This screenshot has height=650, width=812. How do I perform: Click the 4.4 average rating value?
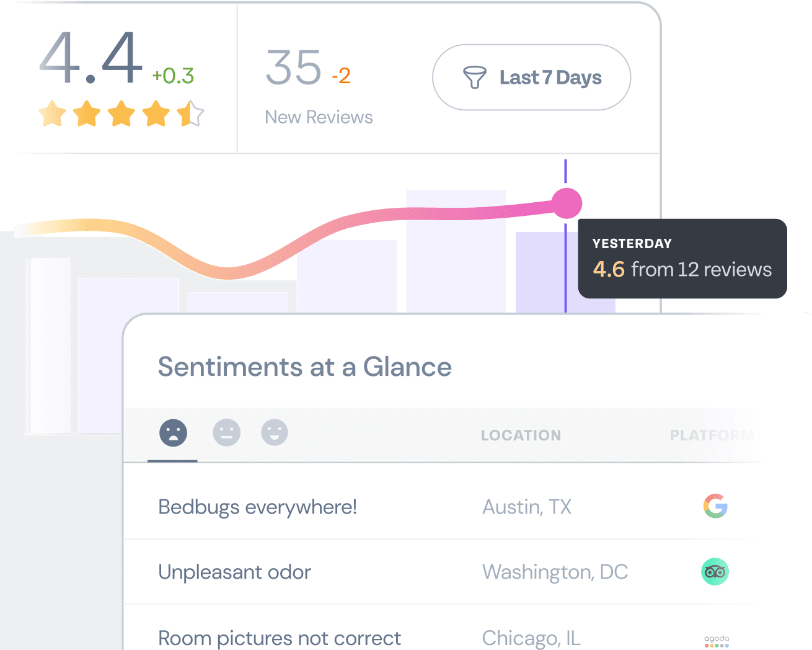[x=91, y=58]
